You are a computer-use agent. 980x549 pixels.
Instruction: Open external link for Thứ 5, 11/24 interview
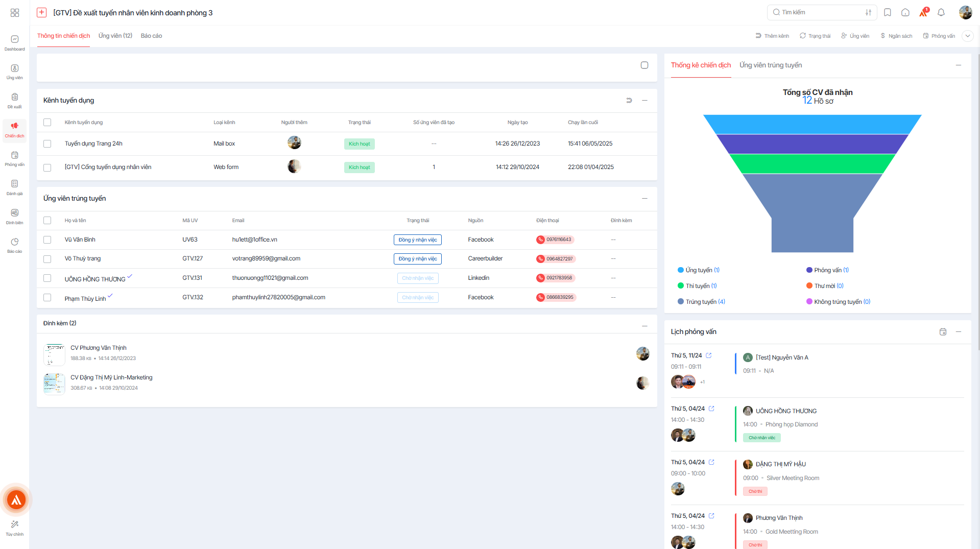click(708, 355)
